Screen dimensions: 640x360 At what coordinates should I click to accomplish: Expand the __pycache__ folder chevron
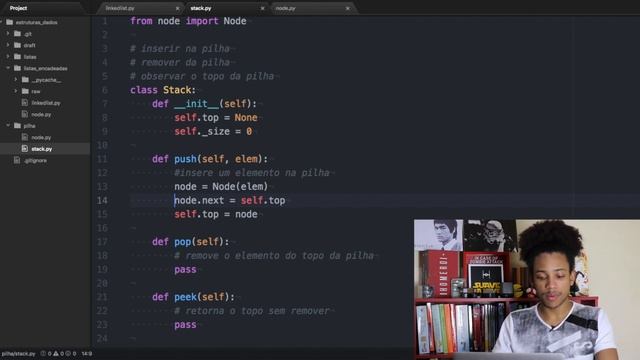pyautogui.click(x=16, y=80)
